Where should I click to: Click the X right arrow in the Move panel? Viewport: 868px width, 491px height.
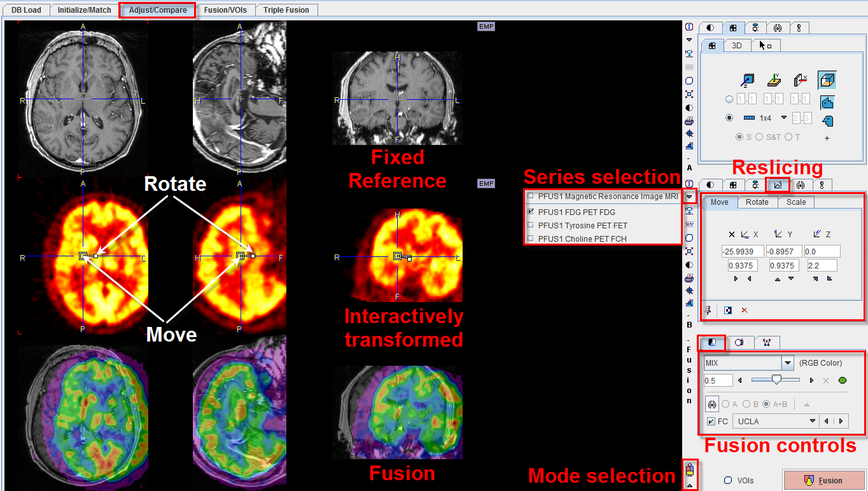(736, 279)
